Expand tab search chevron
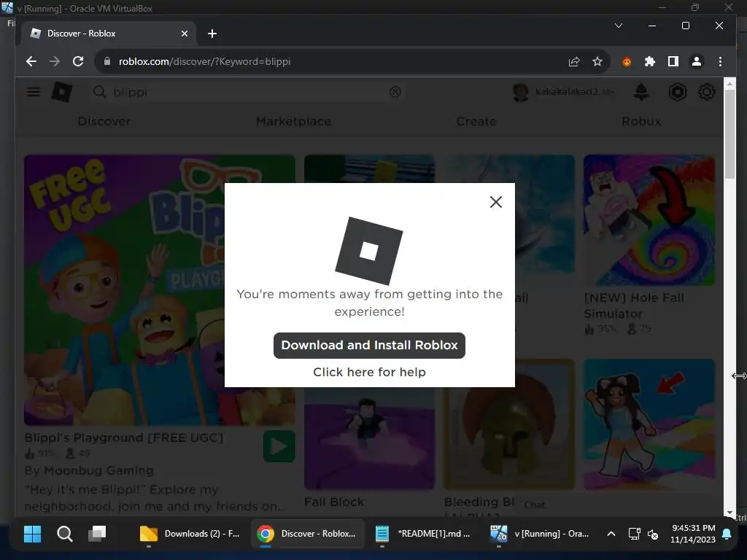 click(619, 26)
